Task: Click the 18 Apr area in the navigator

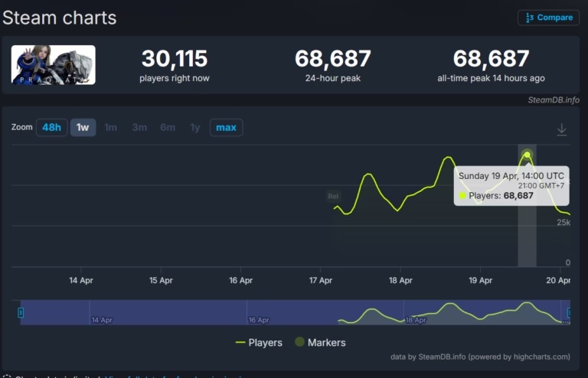Action: (x=416, y=319)
